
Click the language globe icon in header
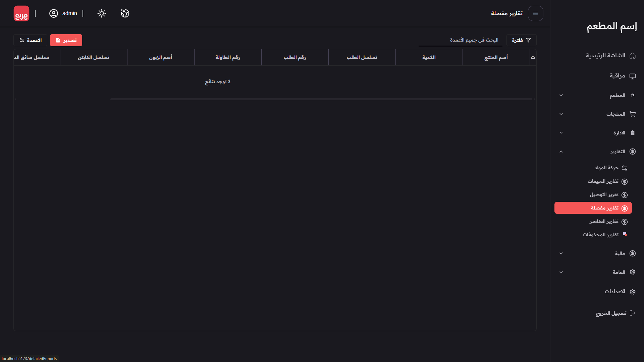pos(125,13)
